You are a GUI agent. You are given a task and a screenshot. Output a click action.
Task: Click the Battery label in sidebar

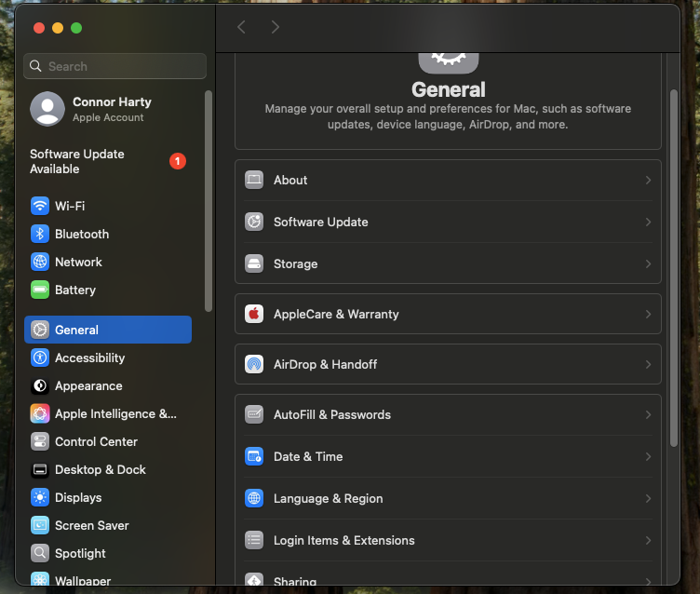coord(75,290)
